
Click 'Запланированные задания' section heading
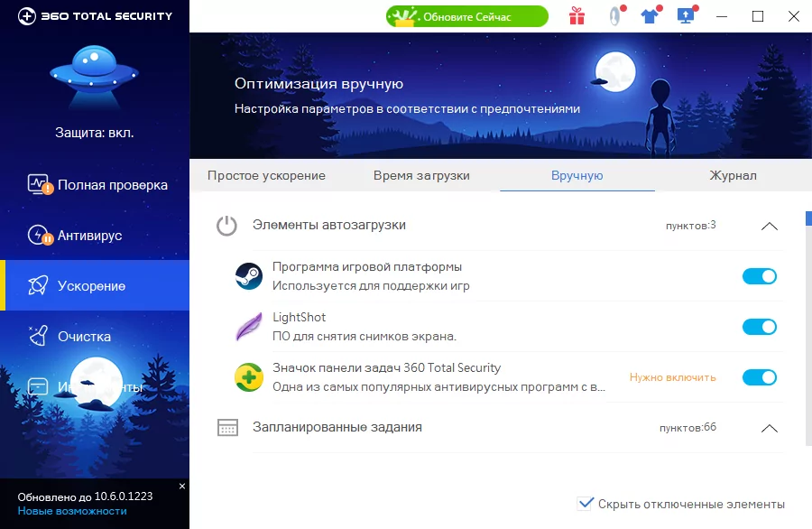point(337,427)
